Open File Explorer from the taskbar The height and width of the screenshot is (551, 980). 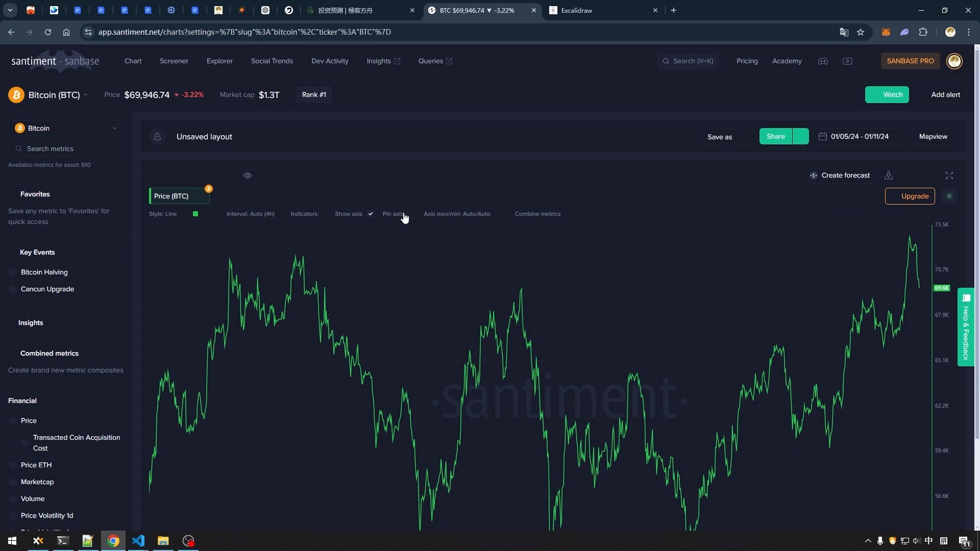point(163,541)
